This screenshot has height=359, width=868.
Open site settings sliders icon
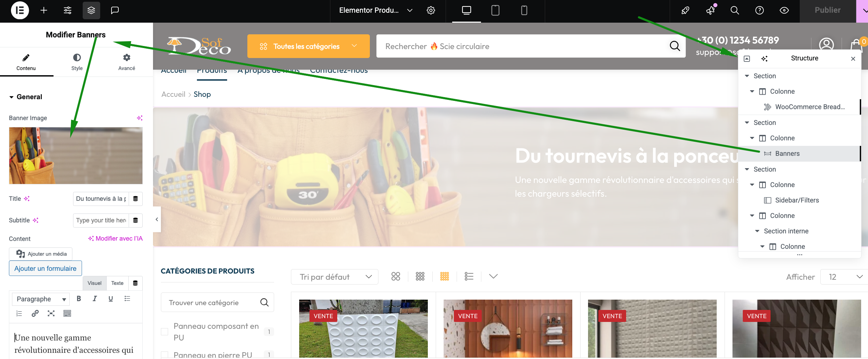point(68,10)
